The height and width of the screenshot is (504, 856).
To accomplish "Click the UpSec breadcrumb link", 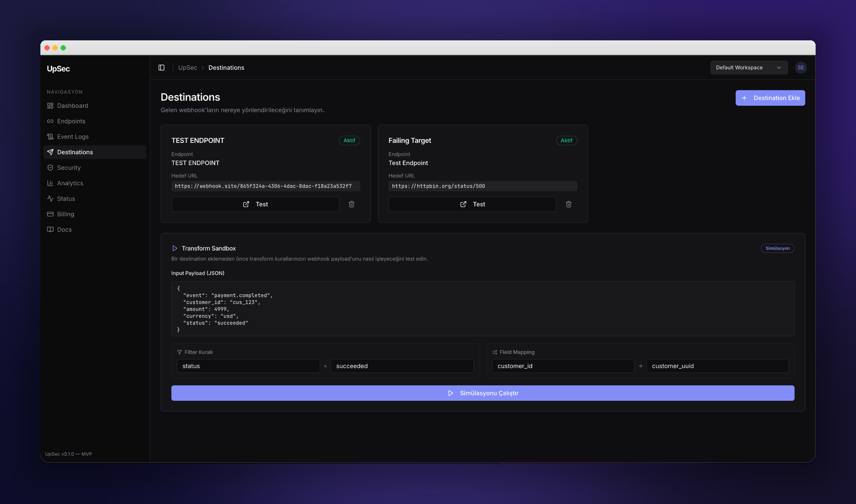I will point(187,68).
